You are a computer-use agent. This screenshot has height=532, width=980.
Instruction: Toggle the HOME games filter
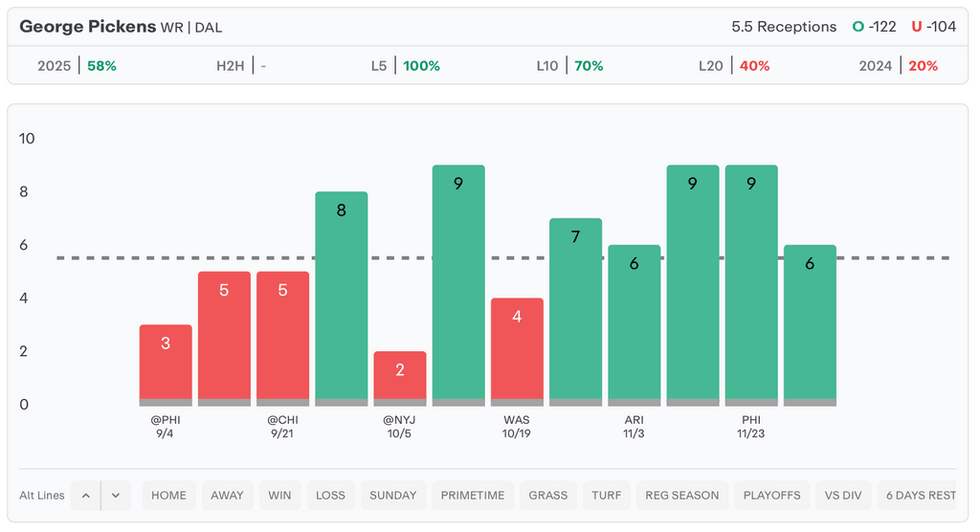(168, 496)
